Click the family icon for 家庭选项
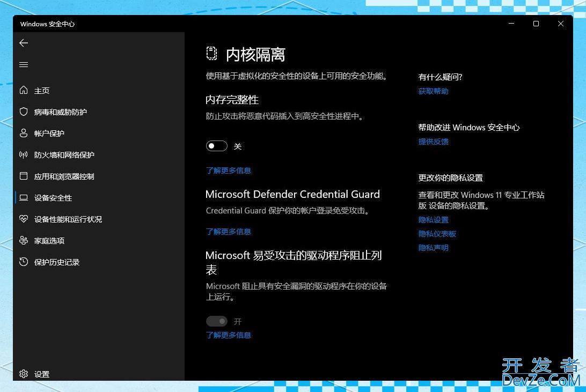This screenshot has width=586, height=392. click(x=24, y=240)
